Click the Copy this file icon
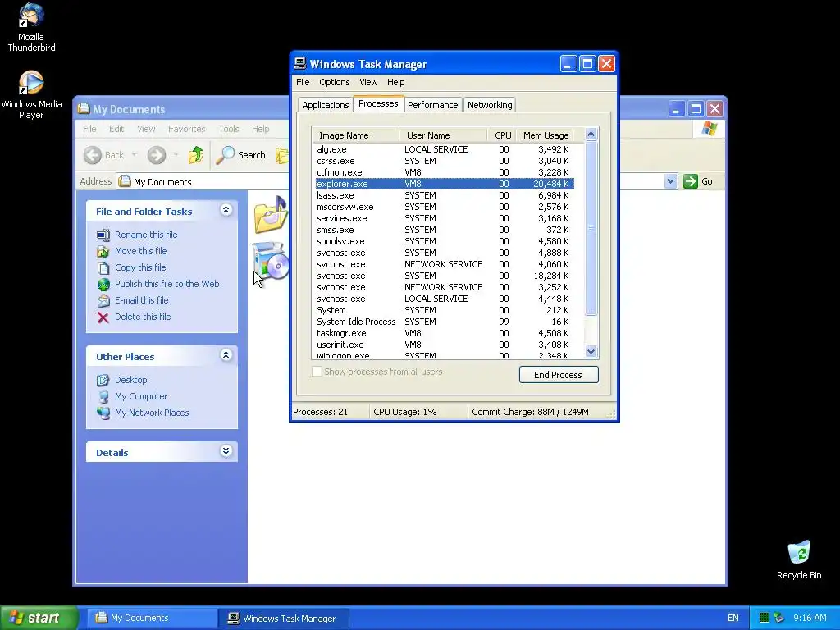The width and height of the screenshot is (840, 630). [x=103, y=268]
